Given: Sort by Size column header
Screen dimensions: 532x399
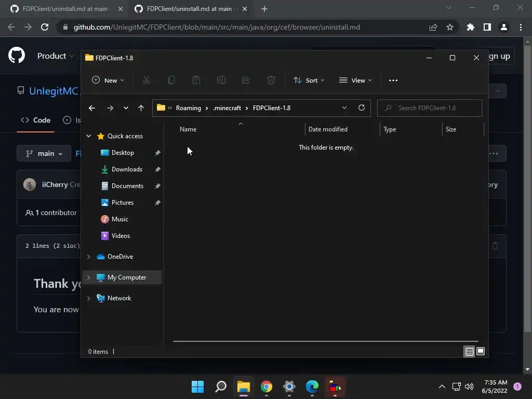Looking at the screenshot, I should (450, 129).
